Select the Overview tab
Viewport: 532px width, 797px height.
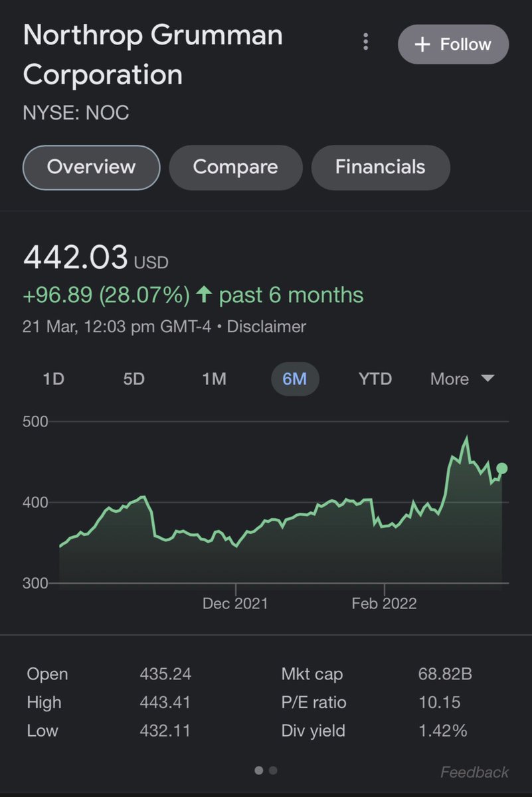tap(91, 167)
